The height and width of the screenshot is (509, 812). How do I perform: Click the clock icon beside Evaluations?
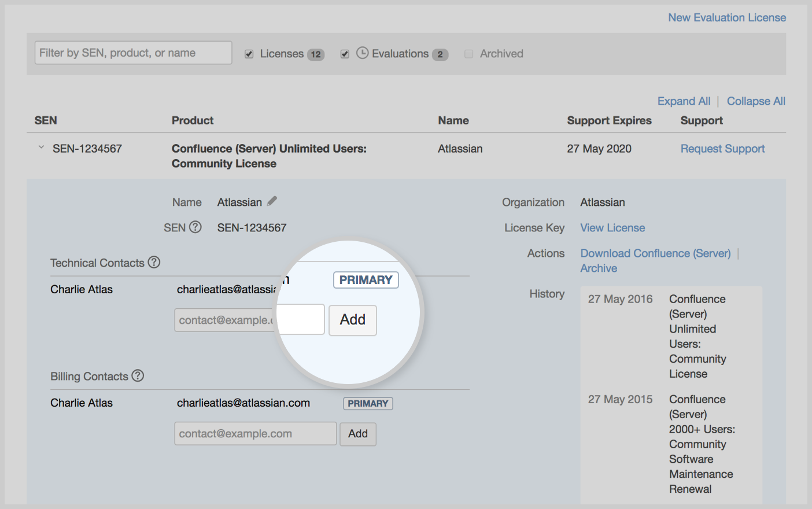tap(362, 53)
